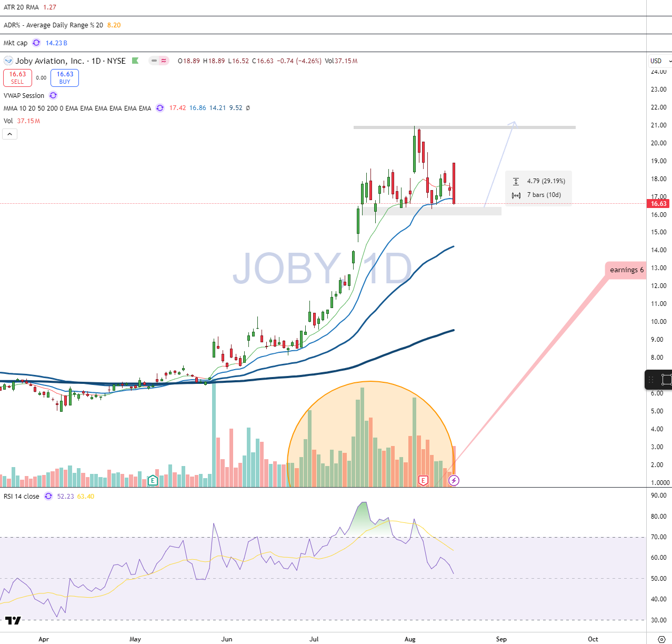
Task: Click the Aug label on time axis
Action: coord(410,639)
